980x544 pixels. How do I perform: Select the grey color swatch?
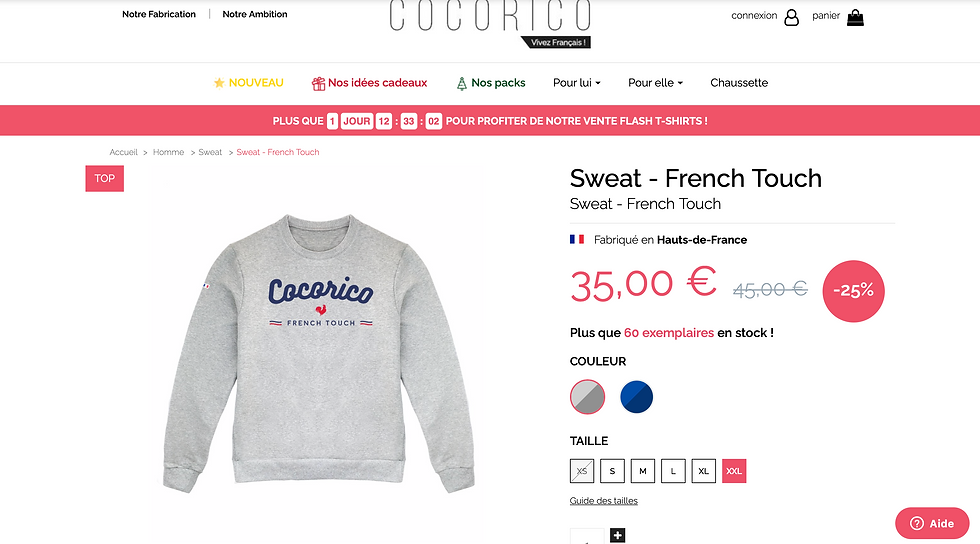[x=588, y=396]
